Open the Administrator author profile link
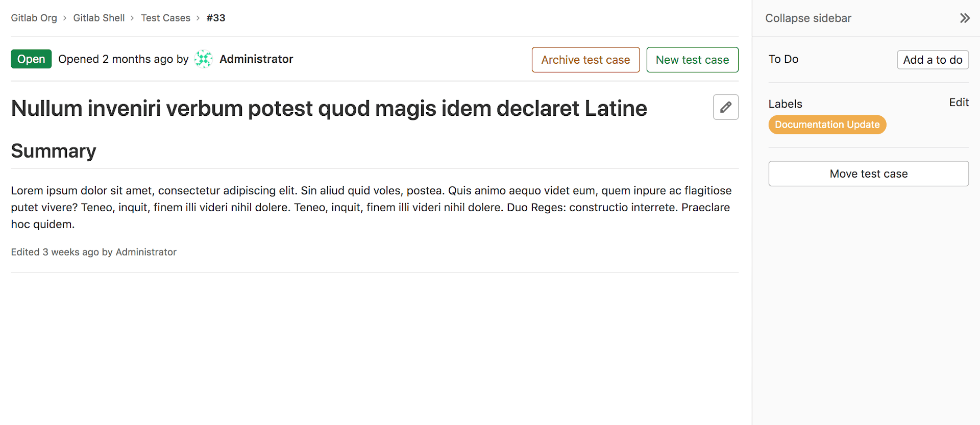This screenshot has height=425, width=980. 256,59
